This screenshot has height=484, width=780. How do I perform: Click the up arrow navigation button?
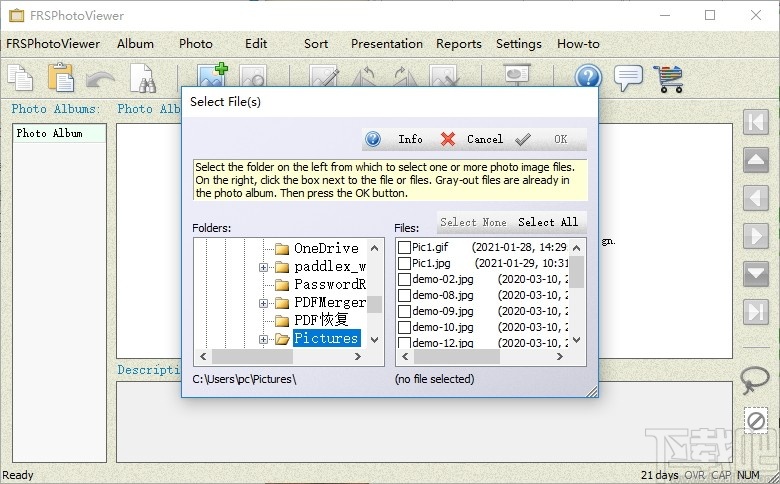tap(756, 160)
